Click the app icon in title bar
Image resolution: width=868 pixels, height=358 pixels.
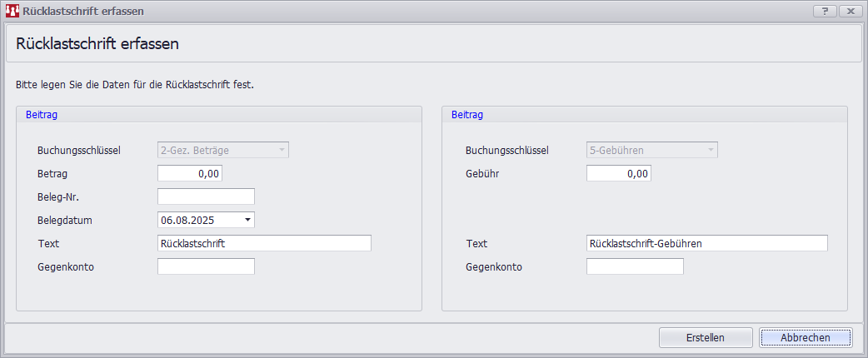[12, 11]
